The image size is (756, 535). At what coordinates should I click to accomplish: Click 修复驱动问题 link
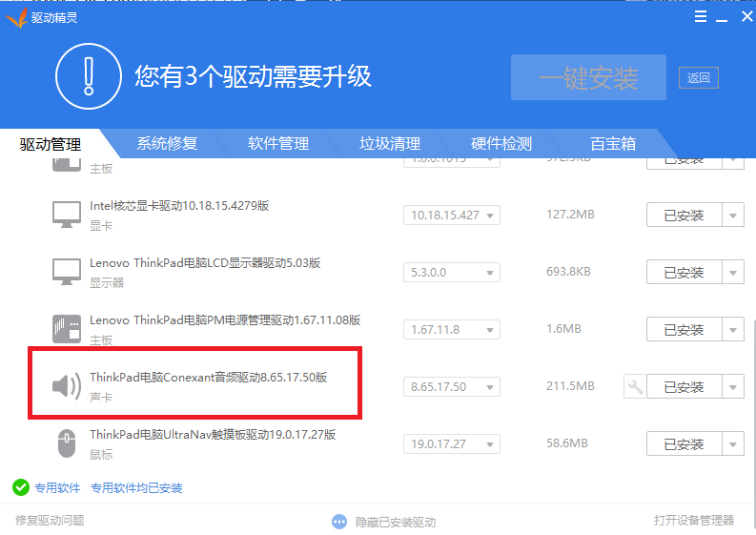coord(50,520)
